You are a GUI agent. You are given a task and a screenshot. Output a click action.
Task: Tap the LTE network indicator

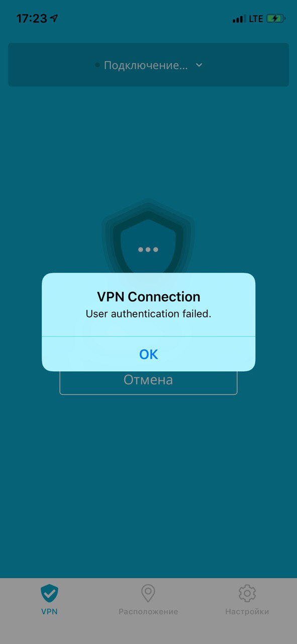pos(256,19)
